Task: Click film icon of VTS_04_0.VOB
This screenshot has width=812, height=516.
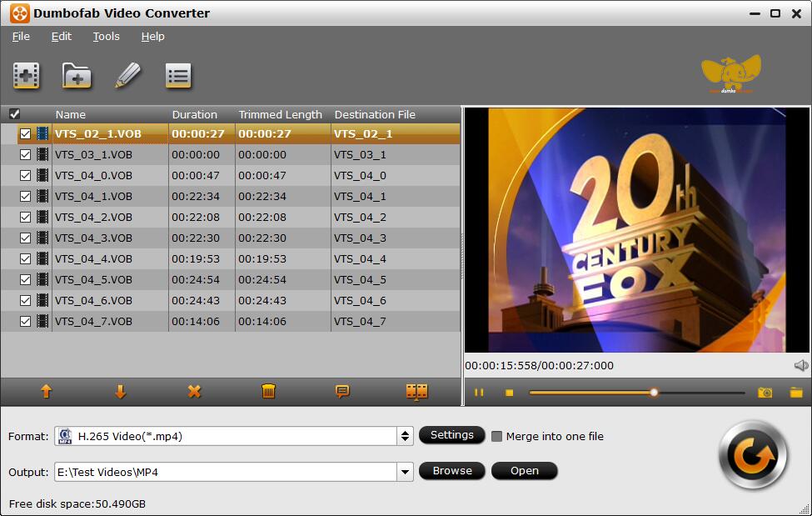Action: tap(42, 175)
